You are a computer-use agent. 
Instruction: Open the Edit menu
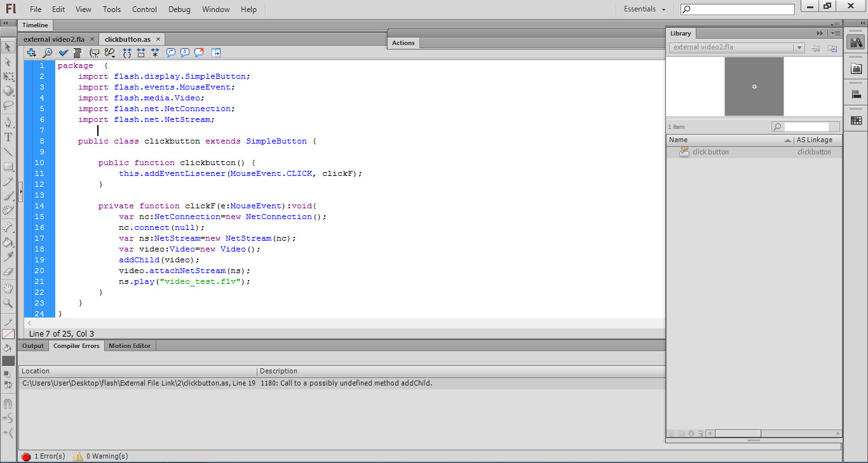[58, 10]
